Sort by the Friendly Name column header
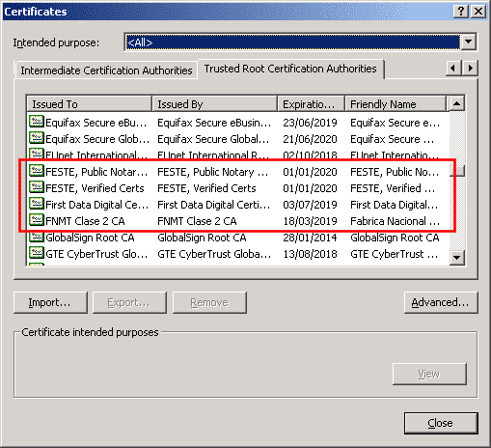 pos(396,104)
